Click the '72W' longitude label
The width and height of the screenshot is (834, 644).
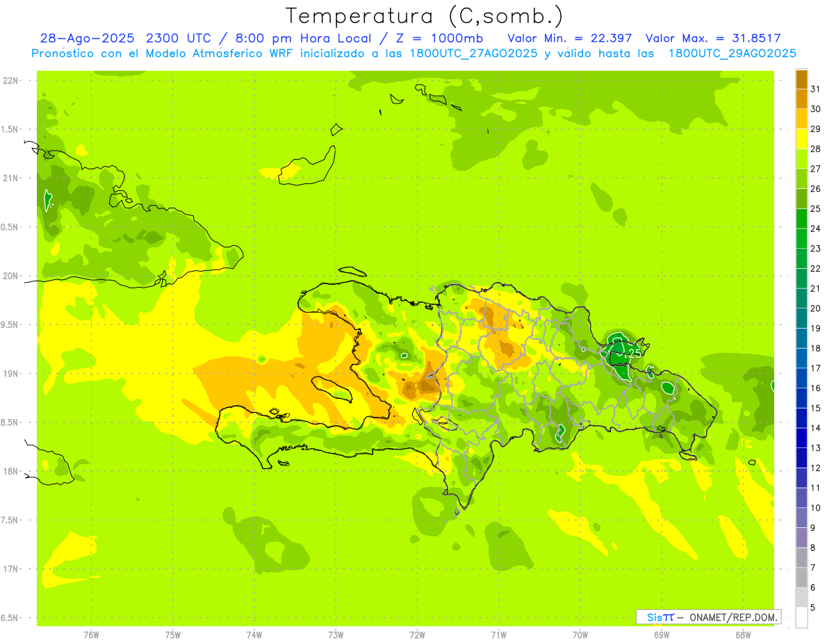(418, 635)
